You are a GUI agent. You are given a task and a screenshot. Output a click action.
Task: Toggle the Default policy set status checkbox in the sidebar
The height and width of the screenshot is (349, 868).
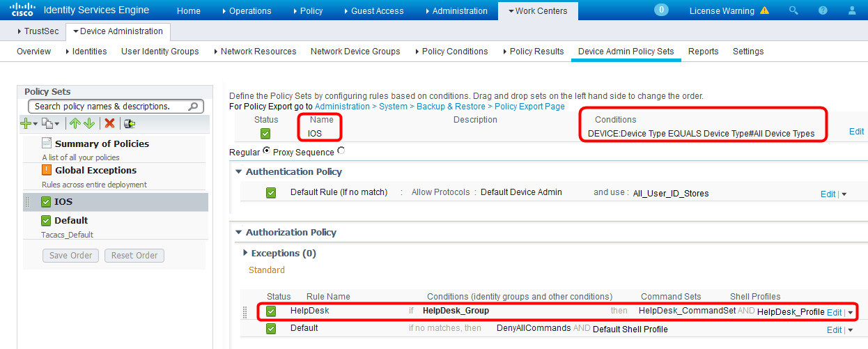pyautogui.click(x=46, y=221)
